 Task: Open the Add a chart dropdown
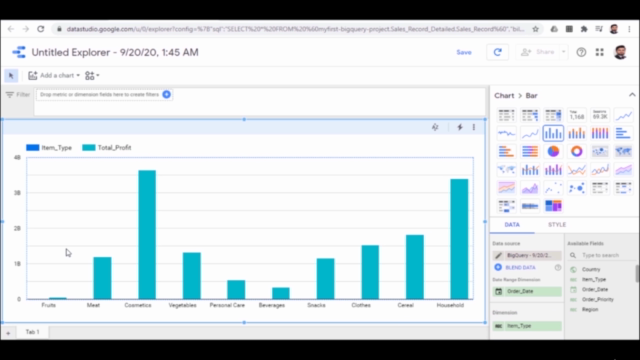click(x=54, y=76)
